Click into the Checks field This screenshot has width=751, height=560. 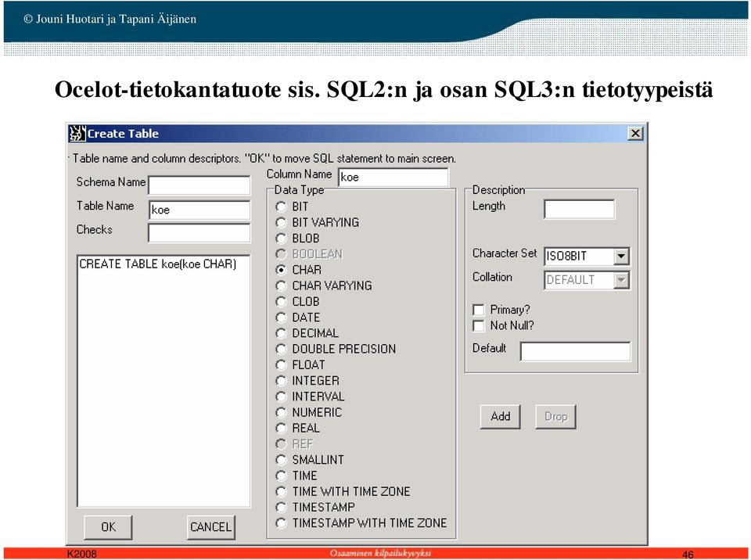(x=199, y=233)
